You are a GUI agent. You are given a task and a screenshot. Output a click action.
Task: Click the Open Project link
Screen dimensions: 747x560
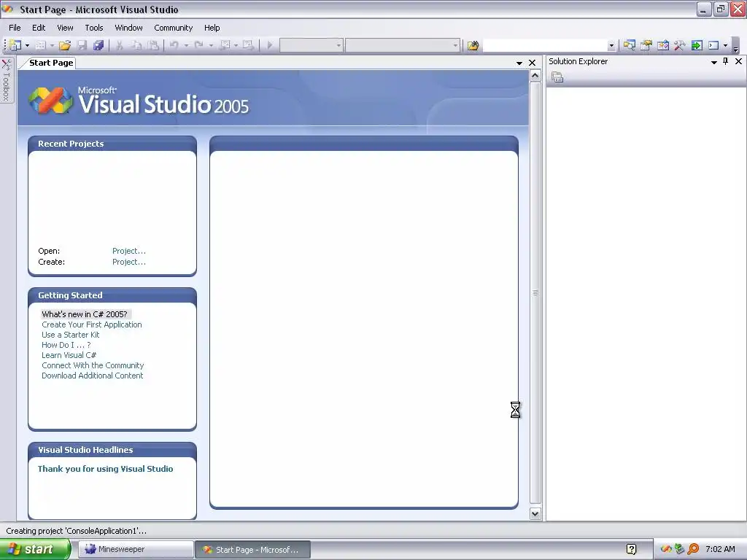tap(129, 251)
